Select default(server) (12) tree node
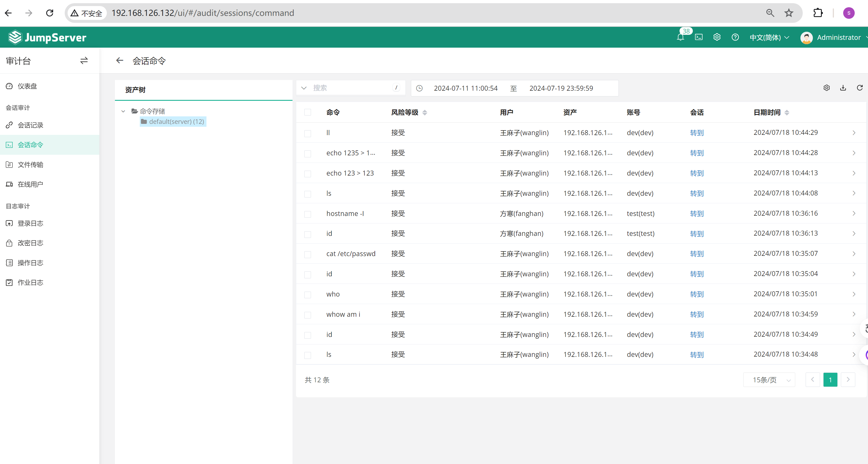 click(176, 122)
